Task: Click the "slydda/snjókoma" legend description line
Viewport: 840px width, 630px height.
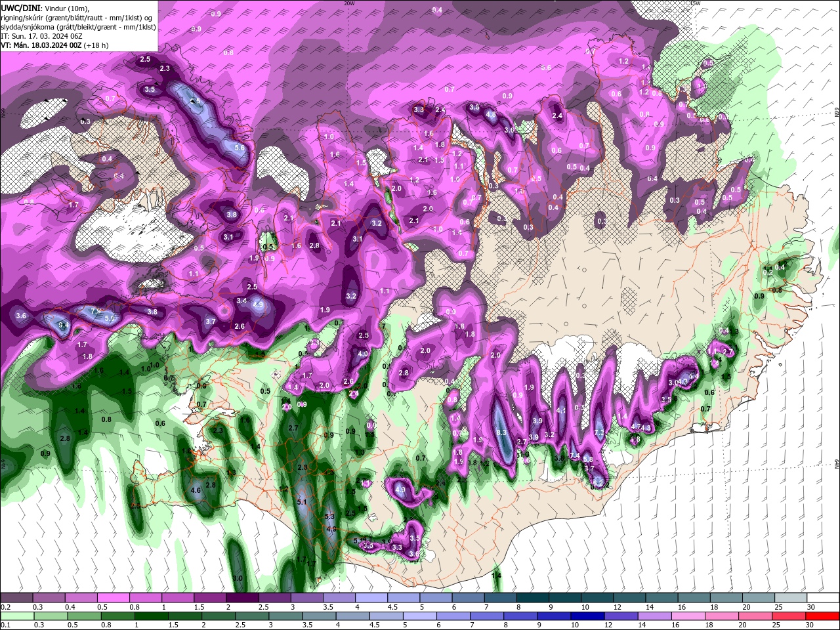Action: pyautogui.click(x=78, y=27)
